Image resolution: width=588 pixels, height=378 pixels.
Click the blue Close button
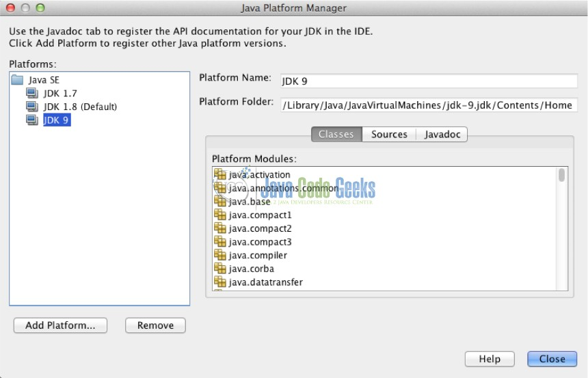(552, 359)
